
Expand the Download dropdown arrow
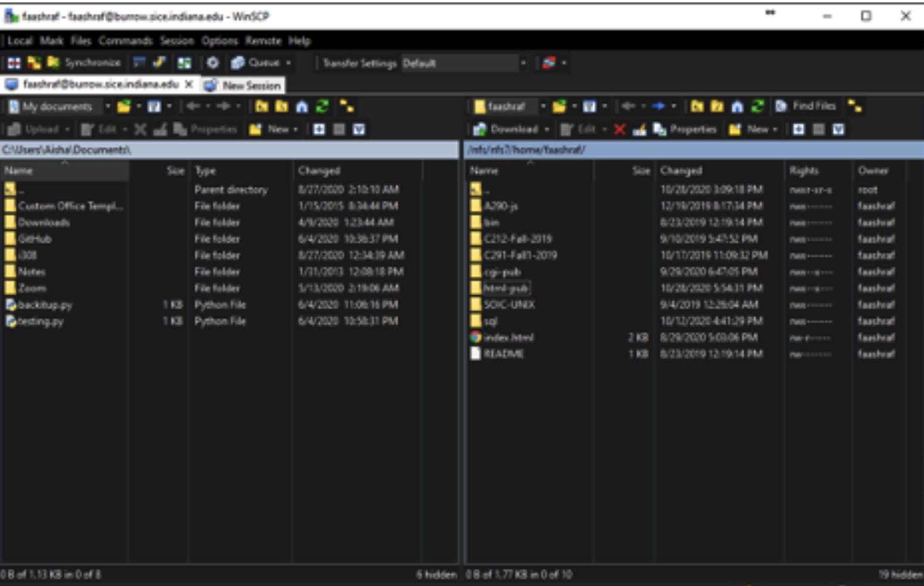546,129
